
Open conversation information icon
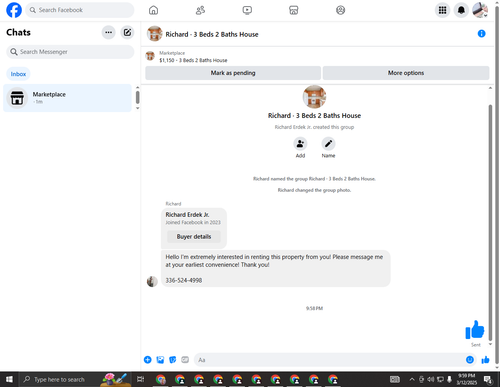481,34
